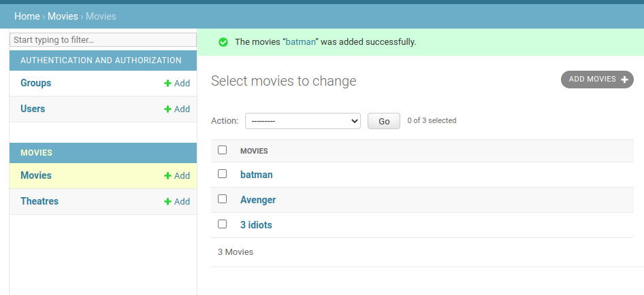Click the green plus icon beside Groups
644x295 pixels.
167,84
